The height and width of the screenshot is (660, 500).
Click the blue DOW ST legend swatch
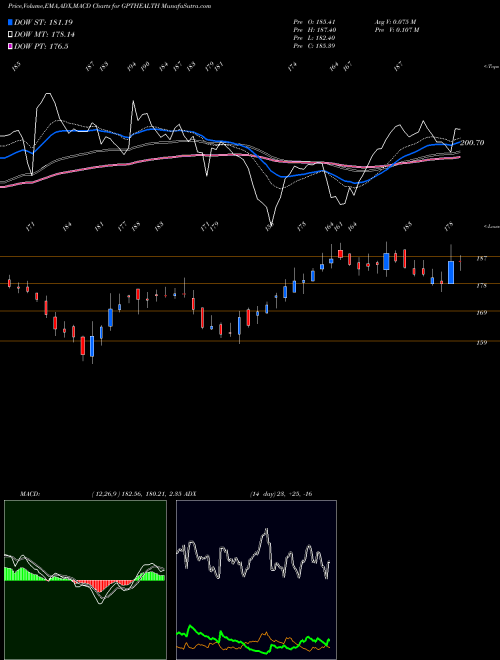coord(10,22)
